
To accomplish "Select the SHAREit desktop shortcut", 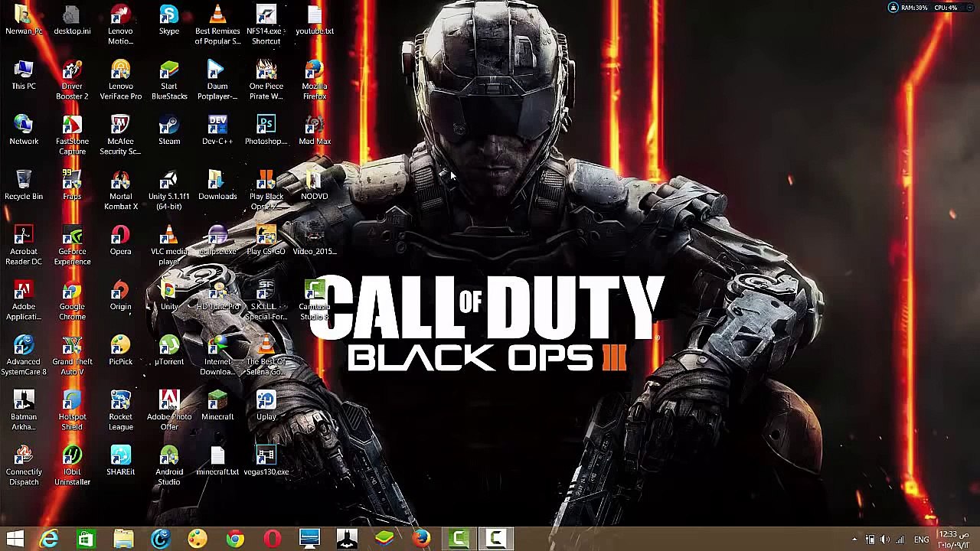I will (120, 461).
